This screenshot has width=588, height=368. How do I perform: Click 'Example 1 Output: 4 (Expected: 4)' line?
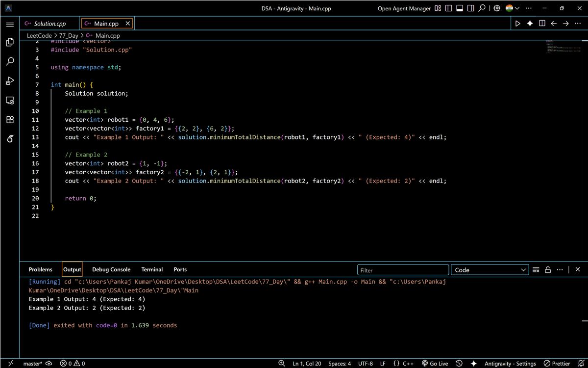pyautogui.click(x=87, y=299)
